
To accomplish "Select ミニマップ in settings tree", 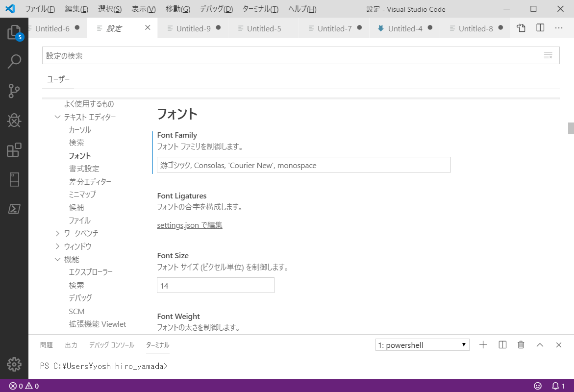I will (x=82, y=195).
